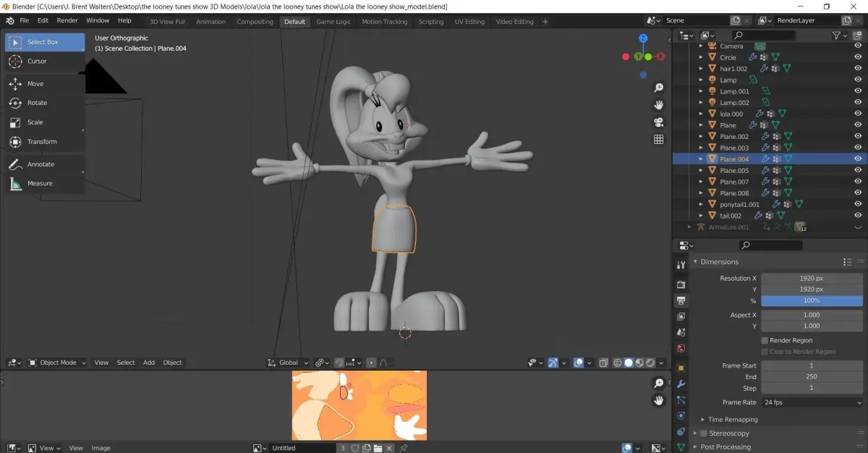Activate the Annotate tool
The width and height of the screenshot is (868, 453).
(x=45, y=164)
